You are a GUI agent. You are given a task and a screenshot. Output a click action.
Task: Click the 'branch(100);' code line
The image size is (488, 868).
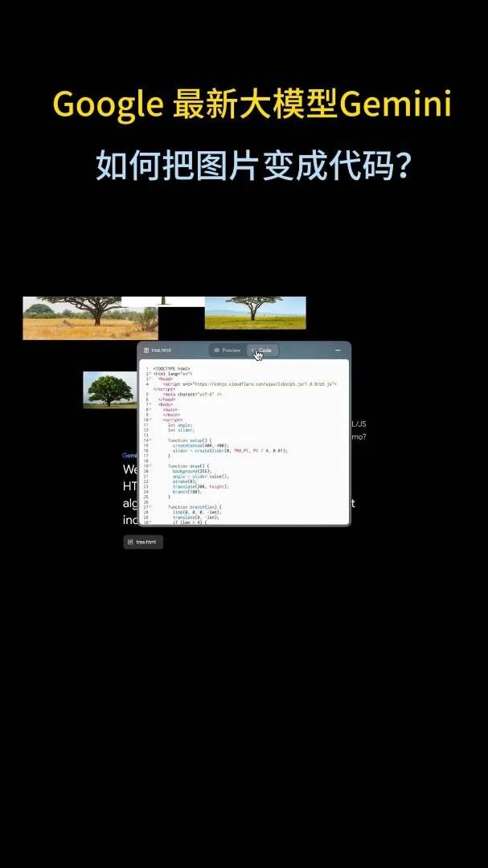[187, 491]
